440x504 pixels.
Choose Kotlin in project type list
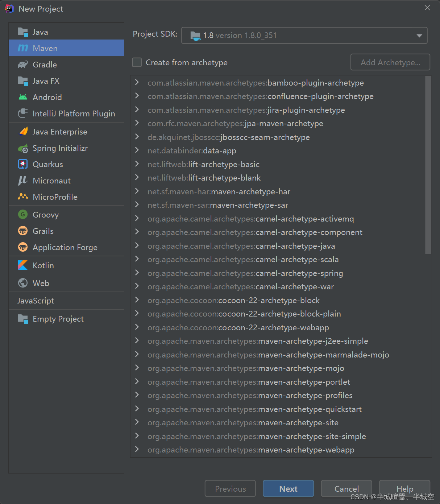(x=66, y=265)
